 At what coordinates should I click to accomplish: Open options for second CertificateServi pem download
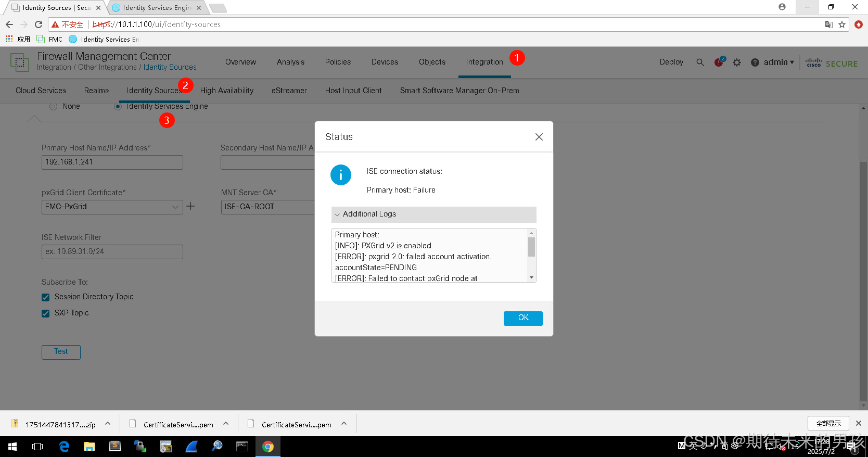344,424
